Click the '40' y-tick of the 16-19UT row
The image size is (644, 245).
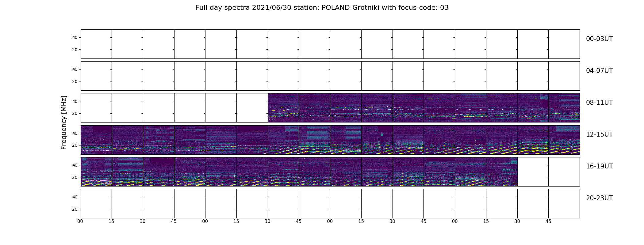pyautogui.click(x=75, y=165)
